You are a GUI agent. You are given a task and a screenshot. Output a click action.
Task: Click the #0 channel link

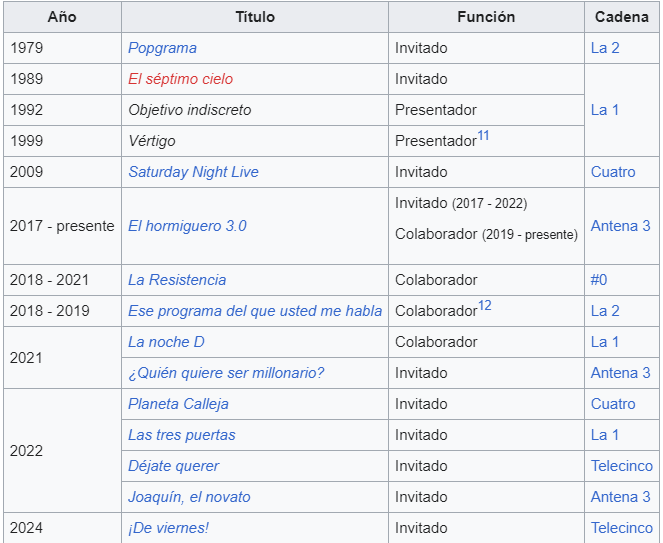(599, 280)
